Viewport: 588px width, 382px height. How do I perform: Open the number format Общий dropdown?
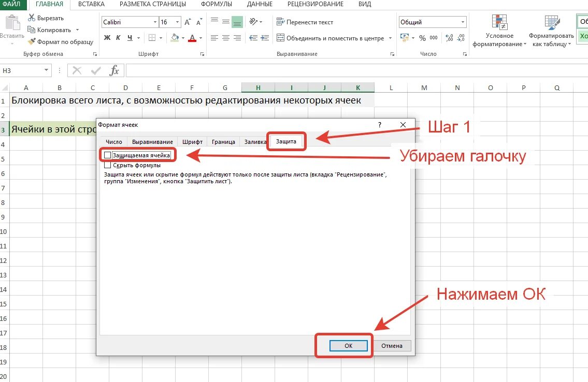(x=463, y=22)
